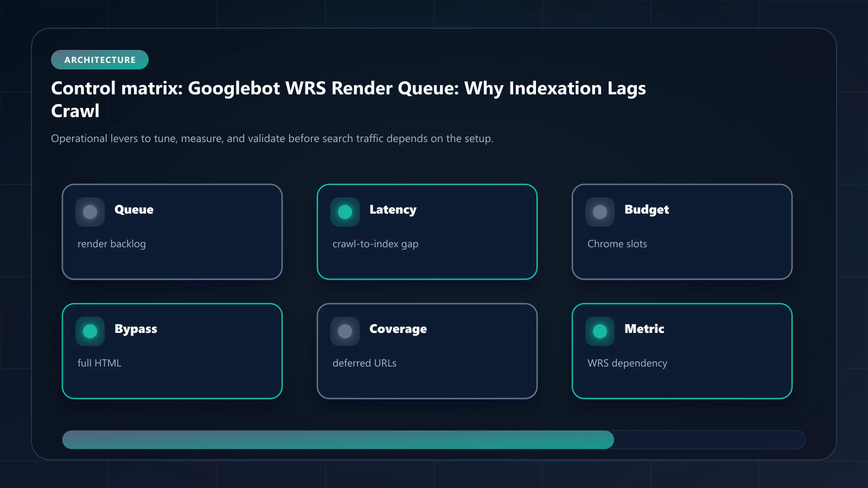
Task: Toggle the Latency card indicator dot
Action: pos(345,212)
